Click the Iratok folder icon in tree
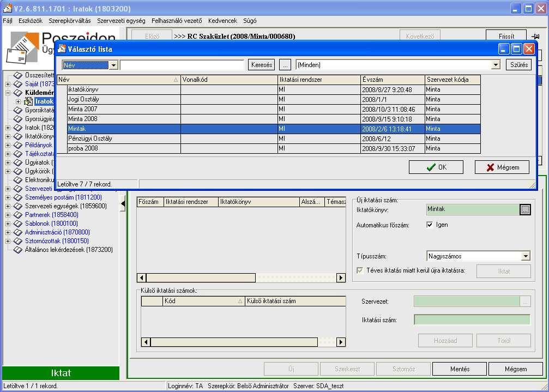The height and width of the screenshot is (392, 549). click(x=28, y=101)
